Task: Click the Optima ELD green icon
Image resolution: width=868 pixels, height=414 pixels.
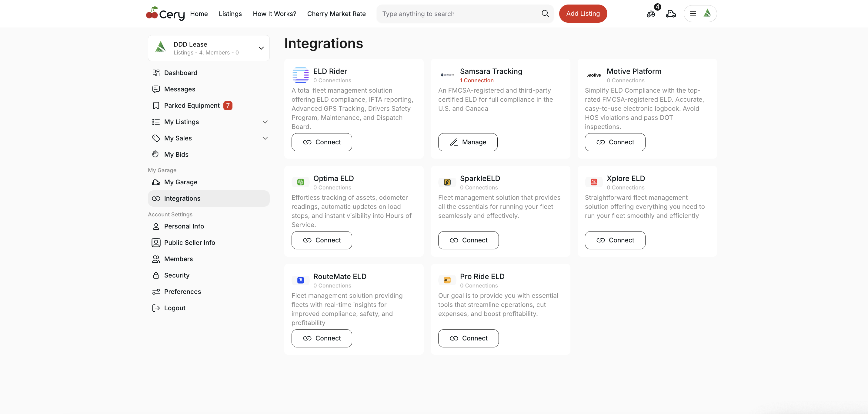Action: coord(300,182)
